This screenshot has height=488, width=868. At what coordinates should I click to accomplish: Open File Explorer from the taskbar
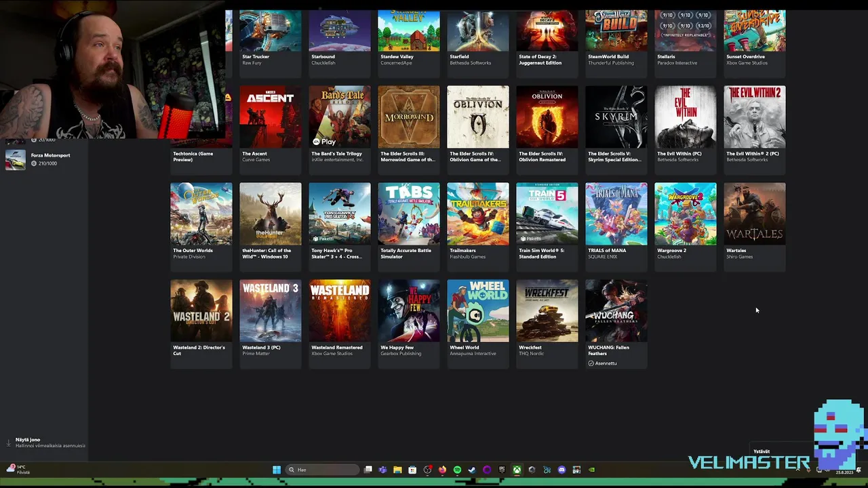397,470
